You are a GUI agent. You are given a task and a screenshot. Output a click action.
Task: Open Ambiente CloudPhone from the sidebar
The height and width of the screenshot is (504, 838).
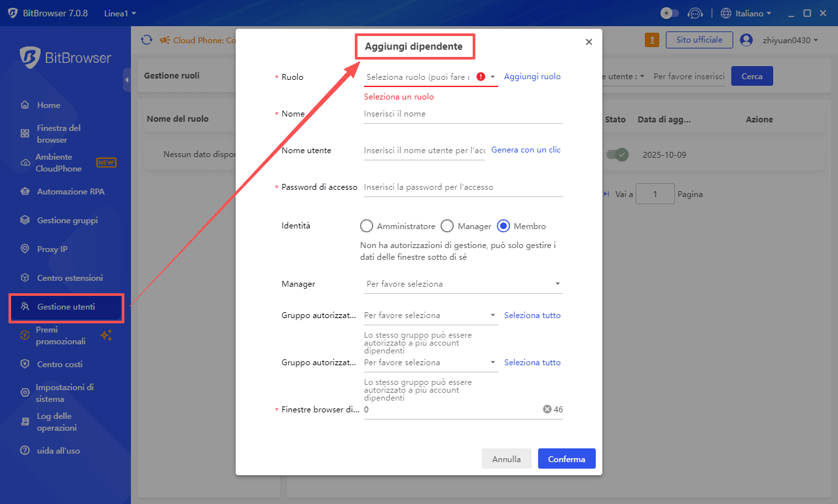click(x=59, y=162)
